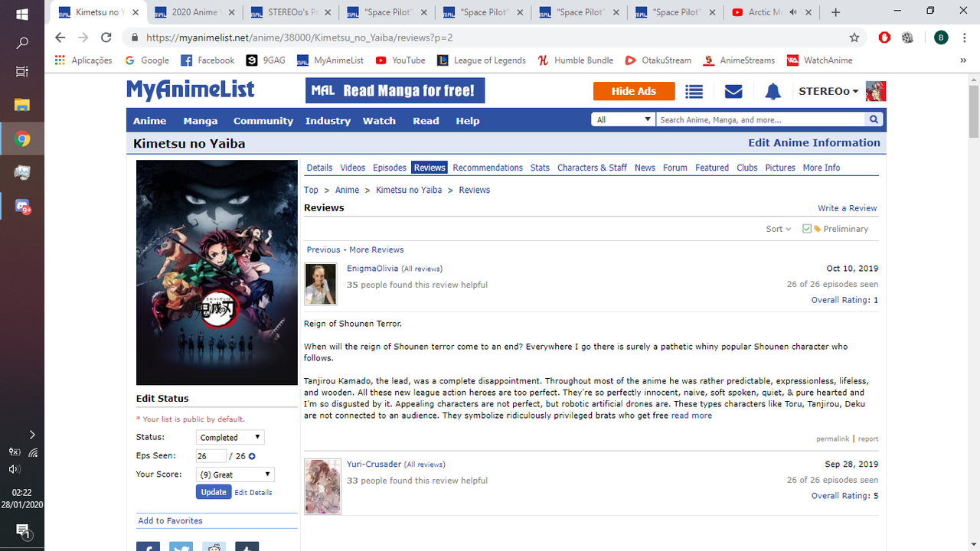The height and width of the screenshot is (551, 980).
Task: Open Windows search in taskbar
Action: [x=22, y=43]
